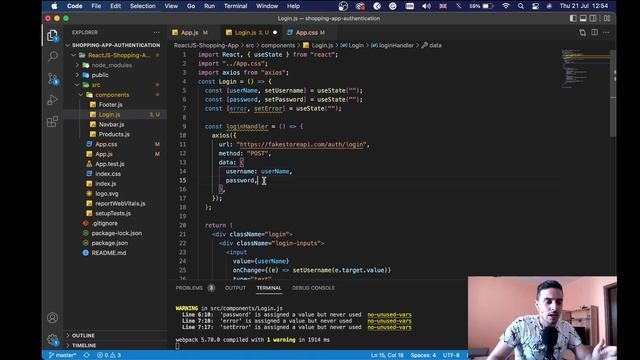Click the fakestoreapi login URL link
The width and height of the screenshot is (640, 360).
click(301, 144)
